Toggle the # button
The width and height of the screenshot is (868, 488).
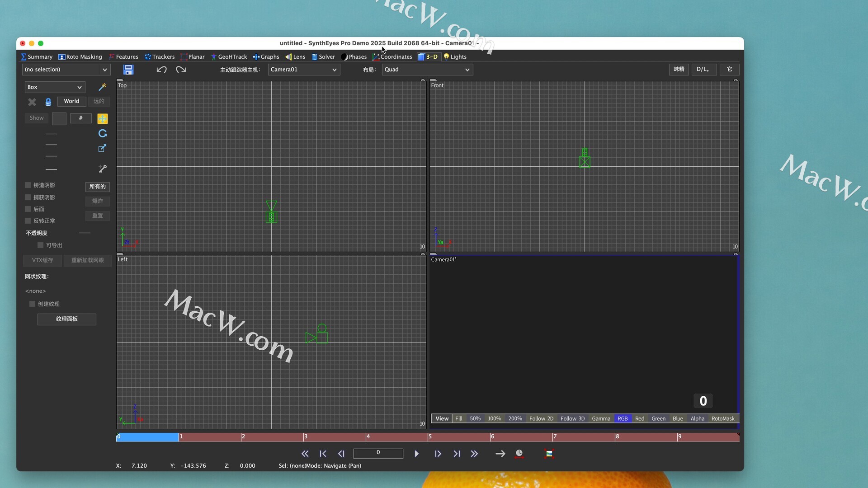tap(81, 118)
